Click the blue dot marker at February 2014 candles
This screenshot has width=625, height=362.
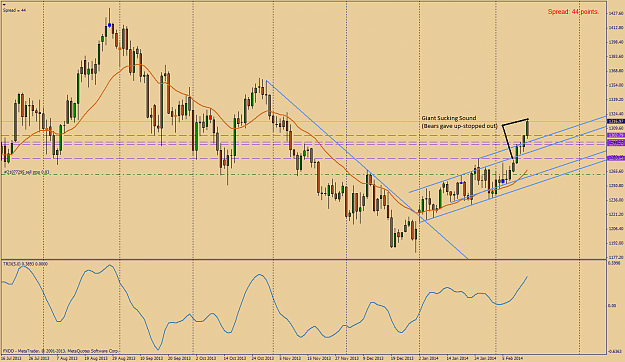coord(503,181)
